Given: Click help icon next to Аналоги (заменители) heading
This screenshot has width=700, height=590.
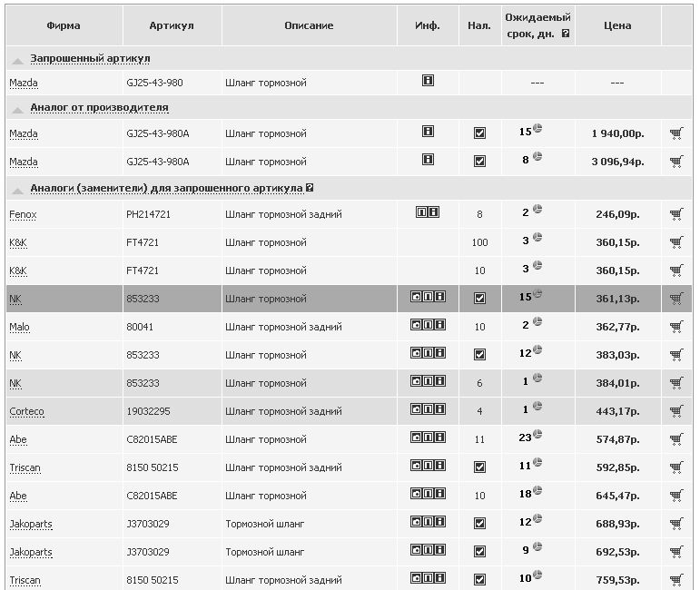Looking at the screenshot, I should tap(310, 188).
